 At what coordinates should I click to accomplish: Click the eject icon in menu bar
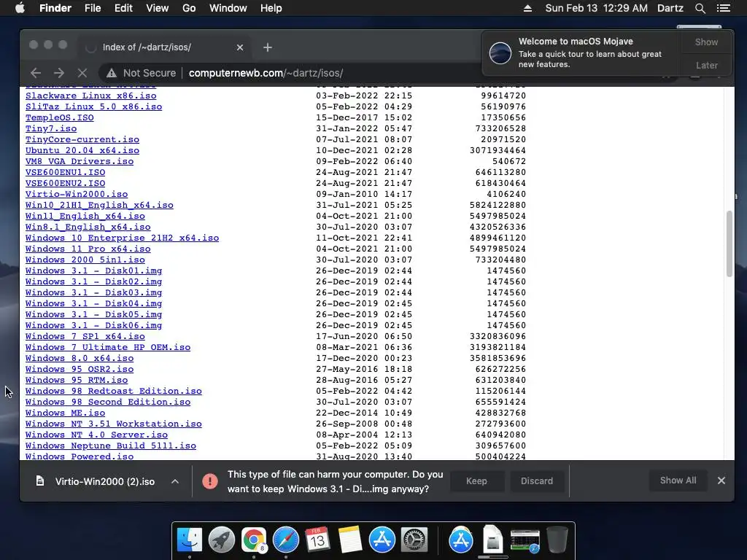click(x=527, y=8)
